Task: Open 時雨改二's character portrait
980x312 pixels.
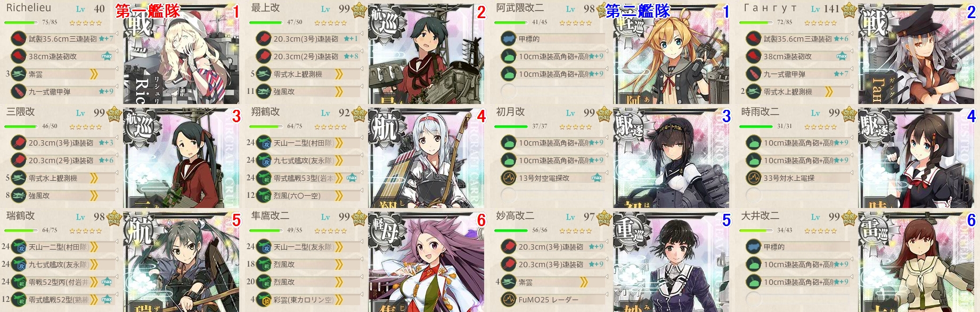Action: [920, 158]
